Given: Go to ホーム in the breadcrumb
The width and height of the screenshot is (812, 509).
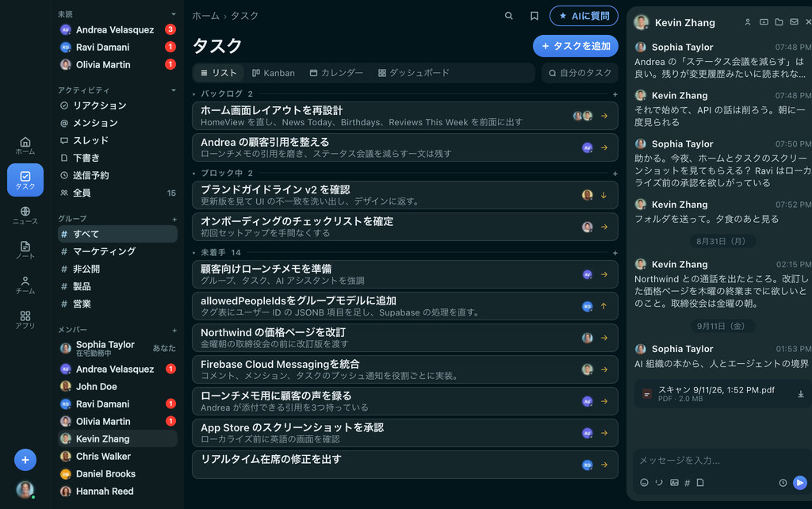Looking at the screenshot, I should pos(205,16).
